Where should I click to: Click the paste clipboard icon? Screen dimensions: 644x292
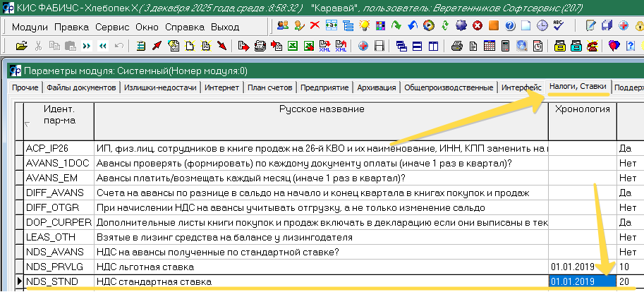pyautogui.click(x=71, y=46)
